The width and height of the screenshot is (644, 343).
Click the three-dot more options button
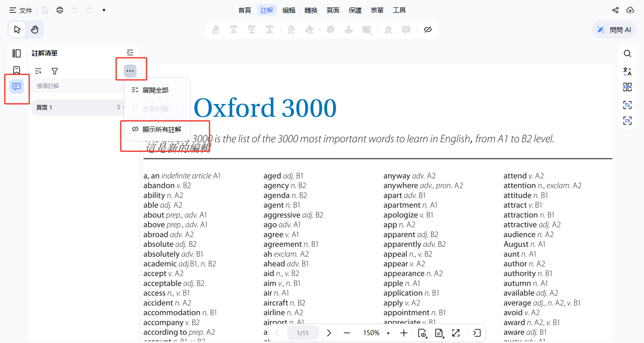pos(130,71)
